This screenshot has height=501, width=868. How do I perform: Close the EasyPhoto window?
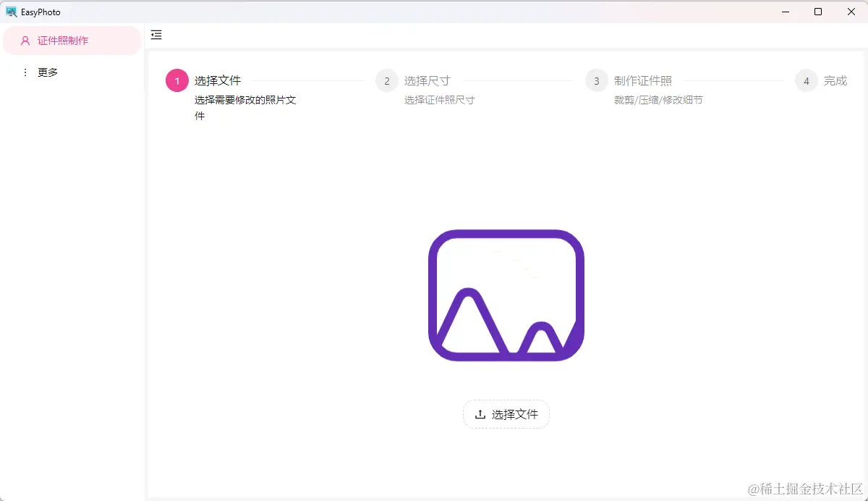coord(851,12)
